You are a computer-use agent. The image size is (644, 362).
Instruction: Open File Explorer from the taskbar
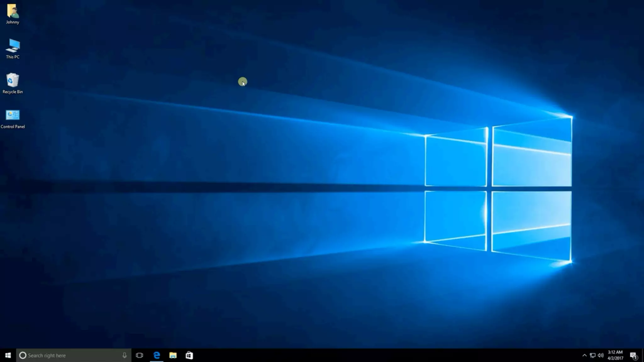173,355
